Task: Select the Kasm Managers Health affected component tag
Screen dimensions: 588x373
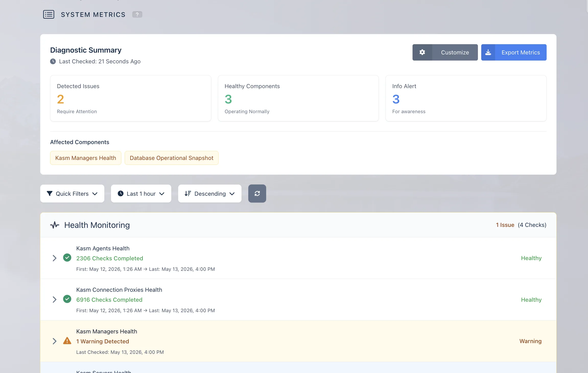Action: 86,158
